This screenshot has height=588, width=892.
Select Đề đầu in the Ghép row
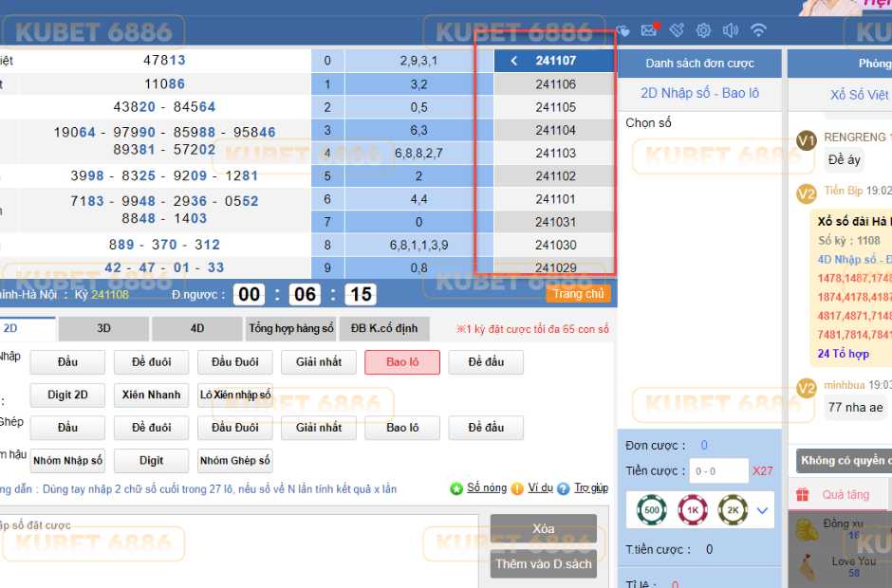click(x=486, y=428)
